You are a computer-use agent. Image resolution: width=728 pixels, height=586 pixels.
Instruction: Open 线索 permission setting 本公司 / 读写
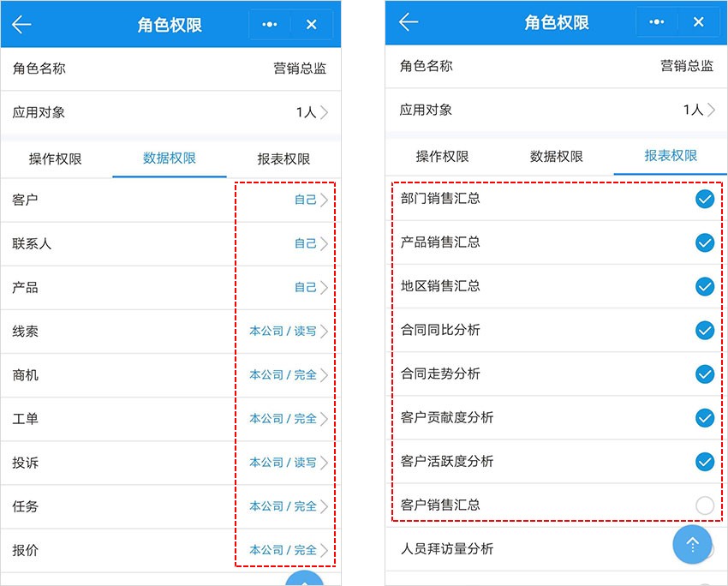click(288, 332)
